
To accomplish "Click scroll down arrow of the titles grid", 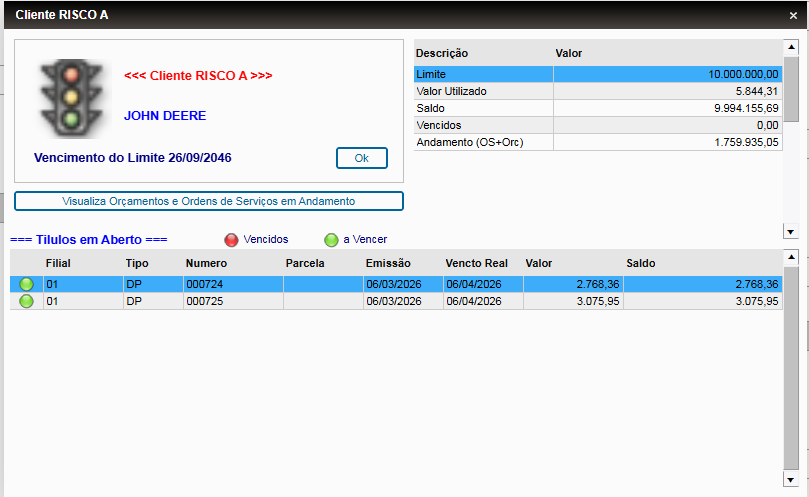I will pos(791,479).
